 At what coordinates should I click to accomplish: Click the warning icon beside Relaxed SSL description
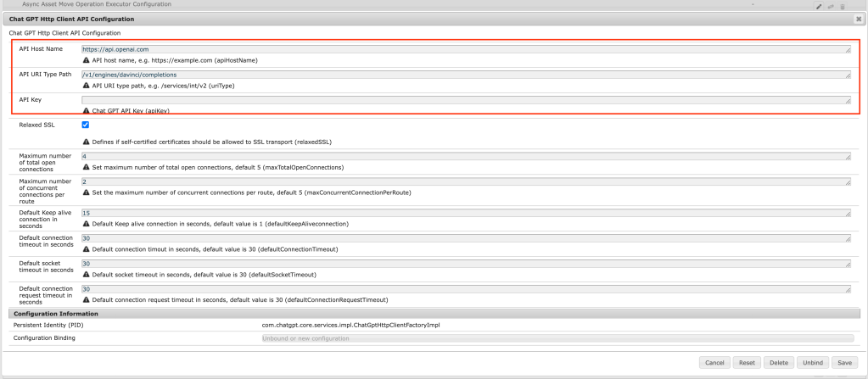tap(86, 142)
